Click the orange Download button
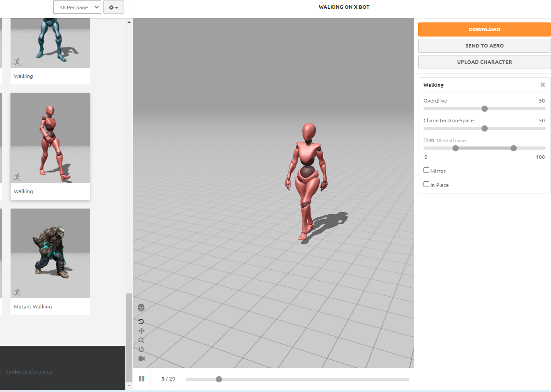This screenshot has height=392, width=551. point(484,29)
